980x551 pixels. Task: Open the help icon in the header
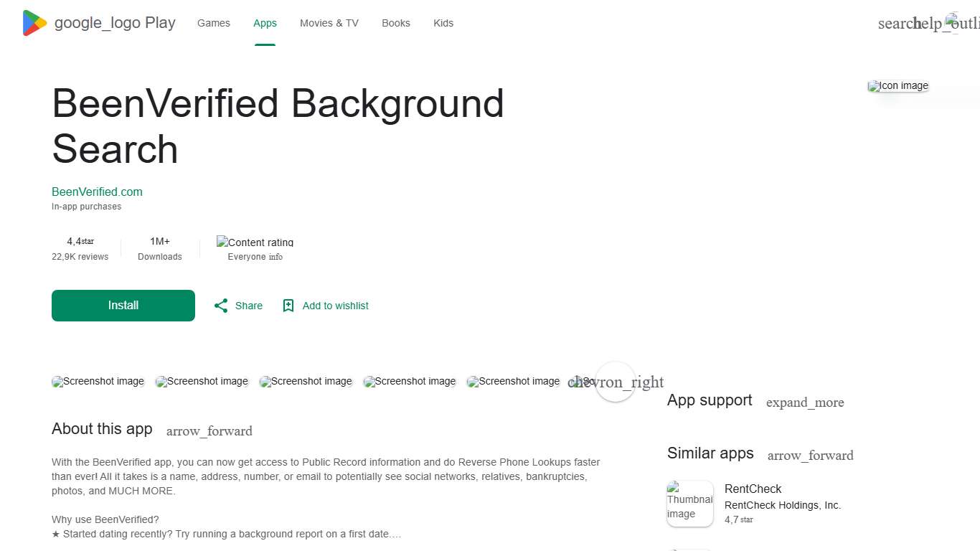[x=929, y=23]
